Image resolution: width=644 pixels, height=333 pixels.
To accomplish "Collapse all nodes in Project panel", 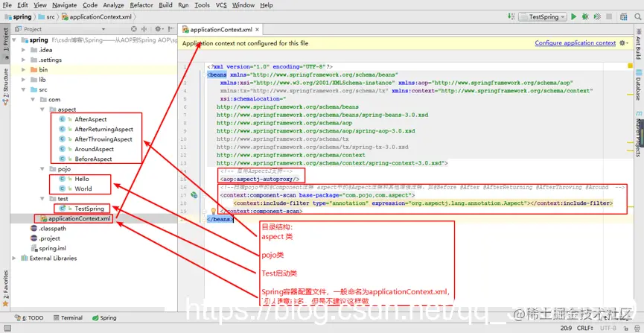I will [x=144, y=29].
